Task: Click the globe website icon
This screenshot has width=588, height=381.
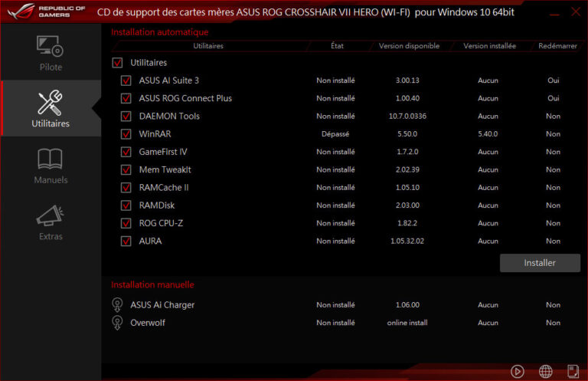Action: click(x=545, y=371)
